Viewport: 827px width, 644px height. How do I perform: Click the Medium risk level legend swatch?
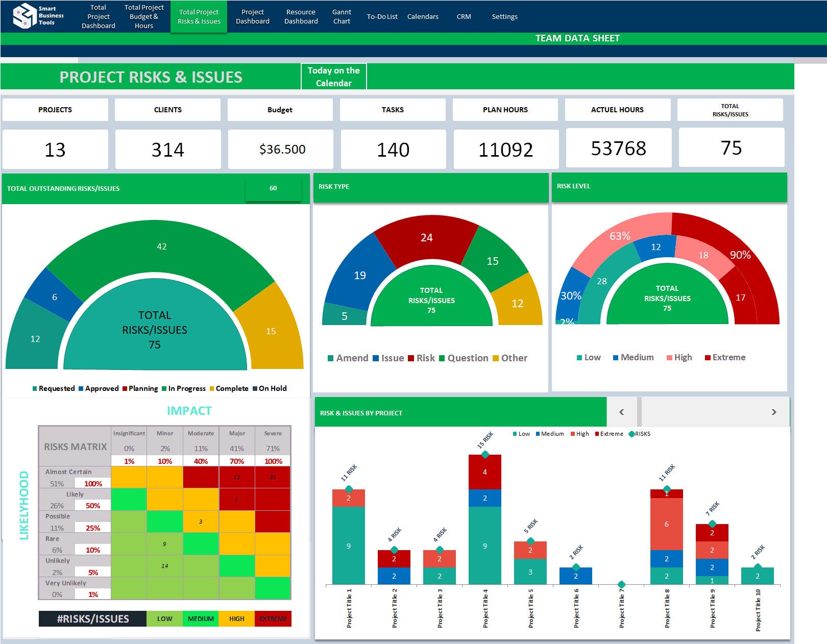(616, 358)
